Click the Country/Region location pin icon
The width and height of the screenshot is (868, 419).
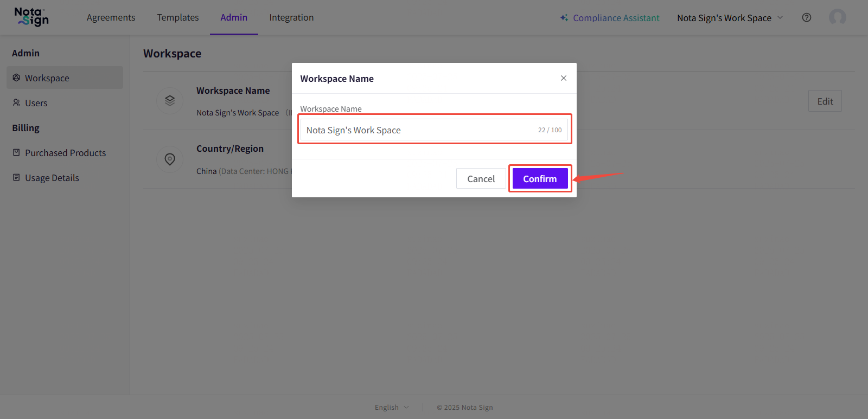coord(170,159)
